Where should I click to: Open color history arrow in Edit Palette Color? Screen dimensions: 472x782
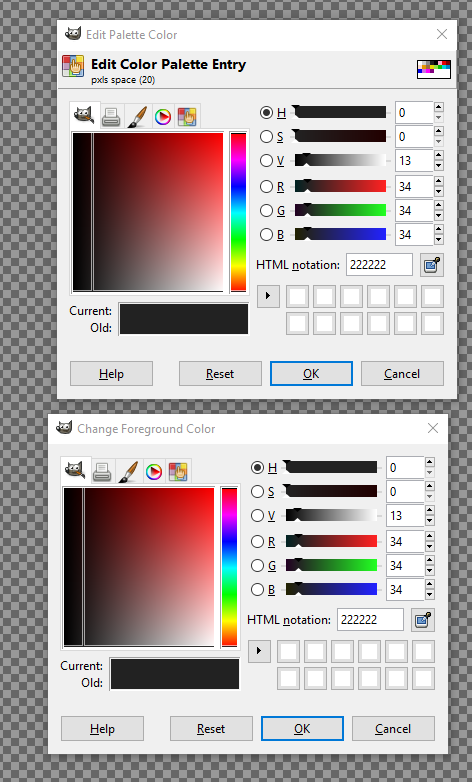click(x=268, y=296)
